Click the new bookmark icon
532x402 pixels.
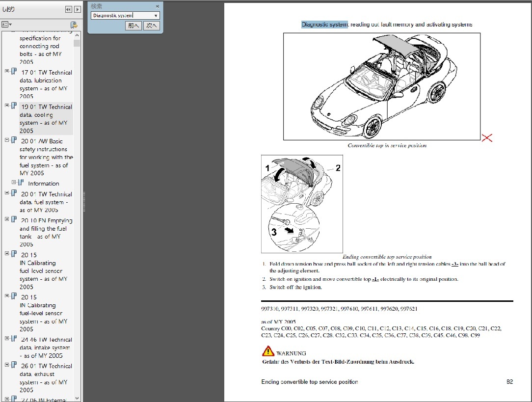click(x=74, y=25)
